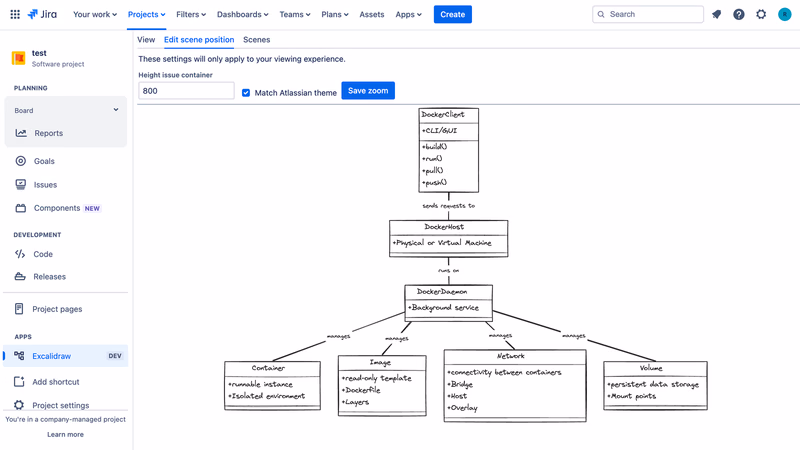The width and height of the screenshot is (800, 450).
Task: Follow the Learn more link
Action: click(x=65, y=435)
